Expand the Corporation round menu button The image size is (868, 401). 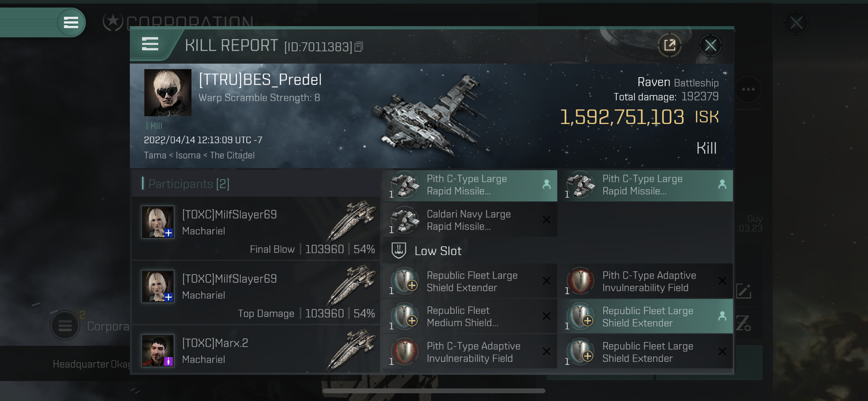tap(65, 325)
